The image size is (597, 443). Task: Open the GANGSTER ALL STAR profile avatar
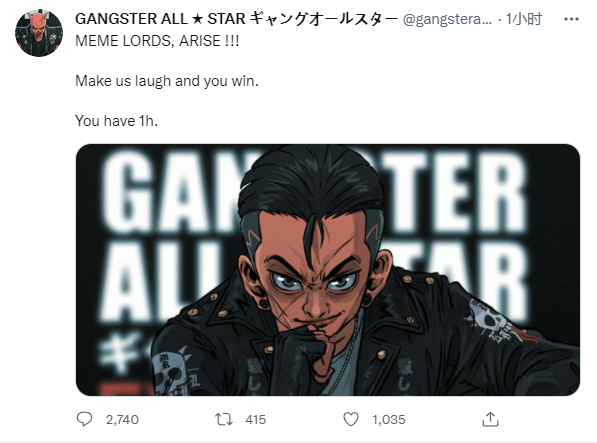click(x=38, y=33)
